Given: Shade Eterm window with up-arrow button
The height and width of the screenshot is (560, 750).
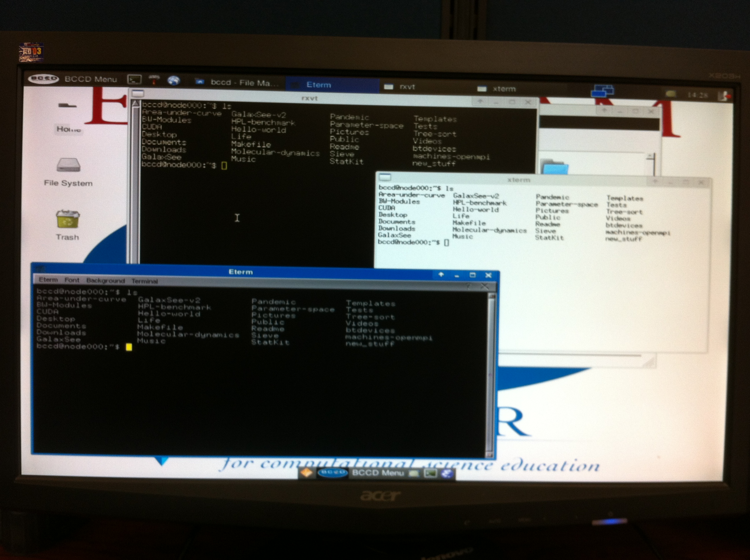Looking at the screenshot, I should [441, 275].
